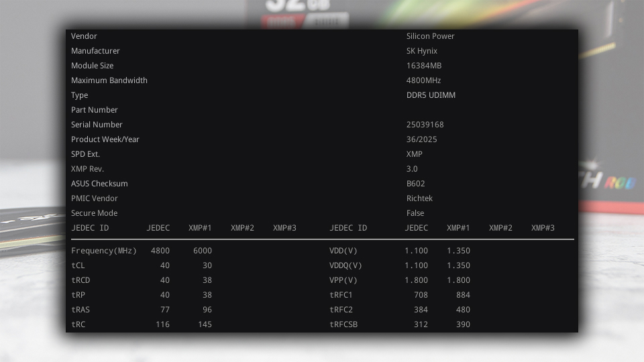Screen dimensions: 644x362
Task: Click the XMP Rev. label
Action: (x=87, y=169)
